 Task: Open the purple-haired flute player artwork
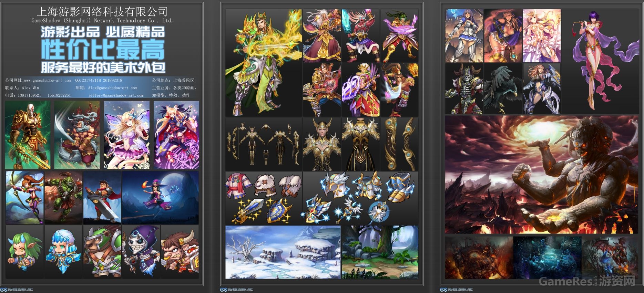coord(600,61)
